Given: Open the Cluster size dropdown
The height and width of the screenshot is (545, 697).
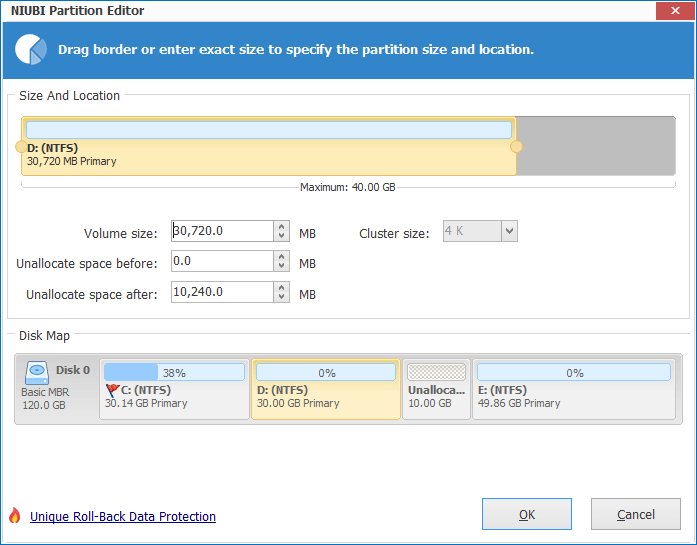Looking at the screenshot, I should click(509, 231).
